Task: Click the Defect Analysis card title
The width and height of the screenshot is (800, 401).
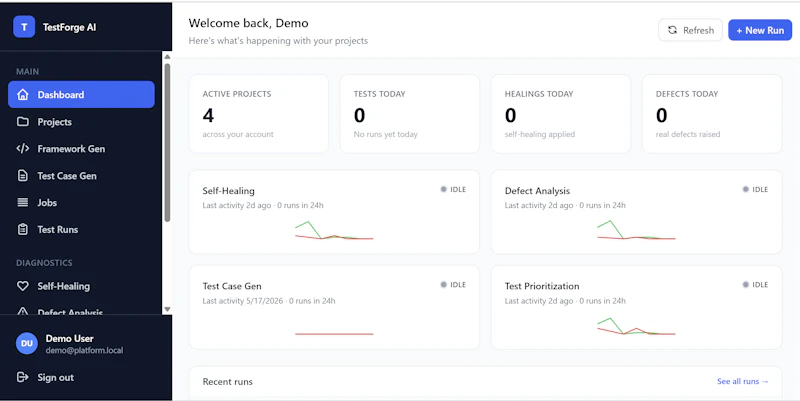Action: coord(537,191)
